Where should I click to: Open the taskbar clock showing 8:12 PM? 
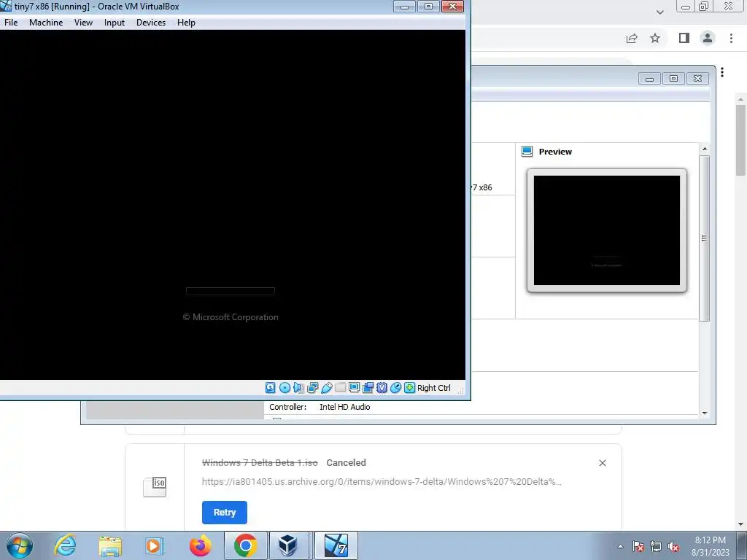pyautogui.click(x=710, y=545)
